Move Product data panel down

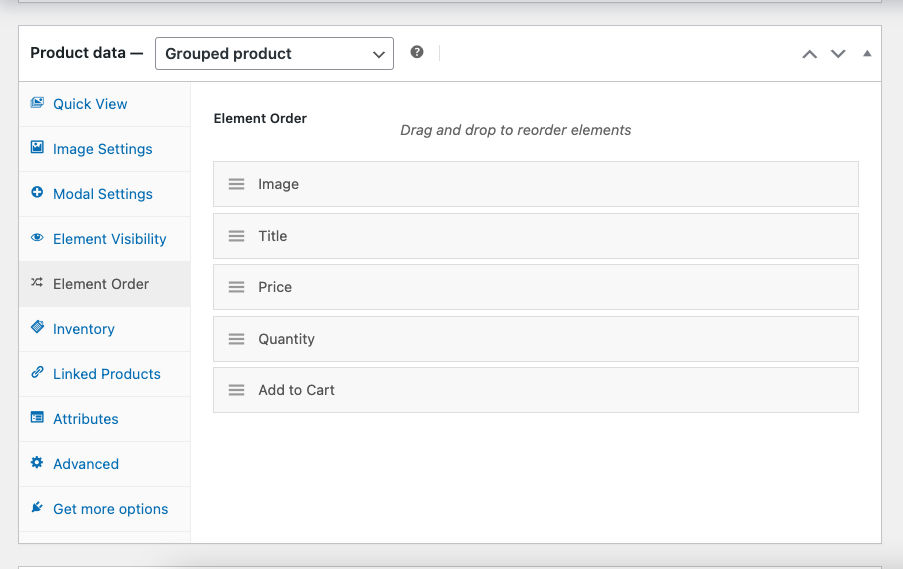(x=838, y=54)
